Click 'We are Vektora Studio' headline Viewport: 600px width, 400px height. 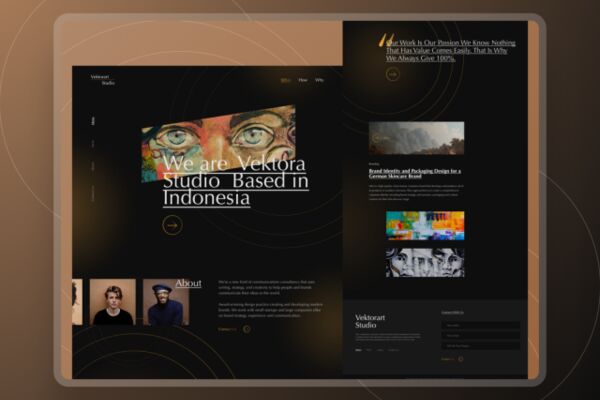pos(236,181)
